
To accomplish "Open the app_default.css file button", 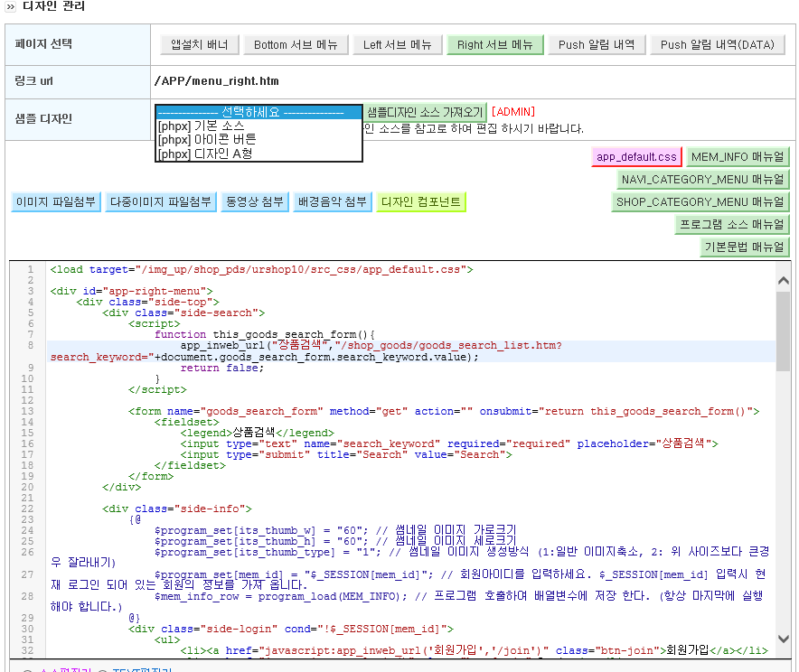I will (636, 157).
